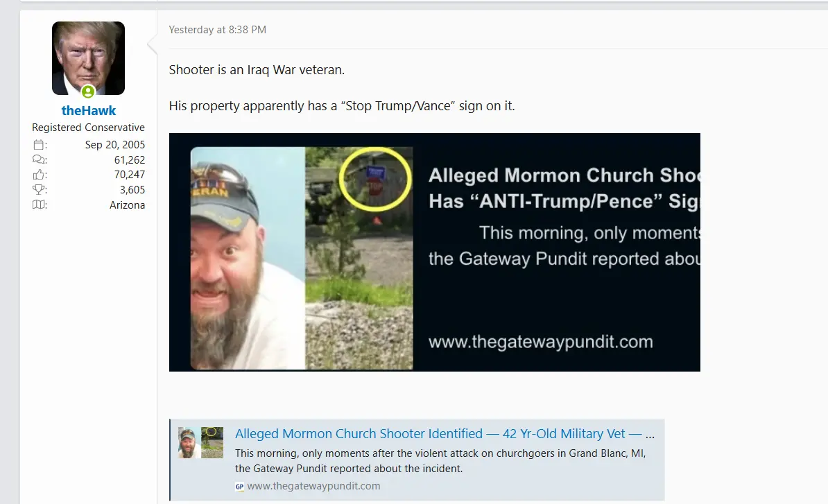828x504 pixels.
Task: Click www.thegatewaypundit.com in link preview
Action: (x=313, y=486)
